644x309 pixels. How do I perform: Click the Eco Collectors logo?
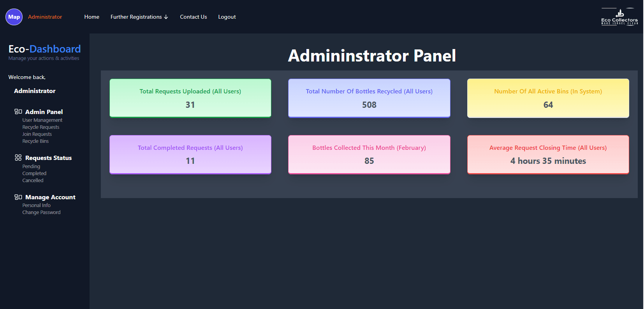pyautogui.click(x=619, y=17)
